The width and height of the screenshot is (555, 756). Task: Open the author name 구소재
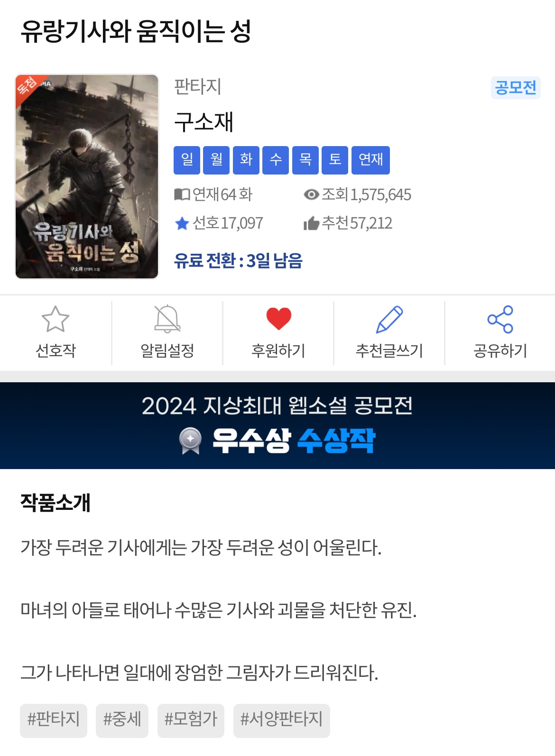(x=204, y=122)
